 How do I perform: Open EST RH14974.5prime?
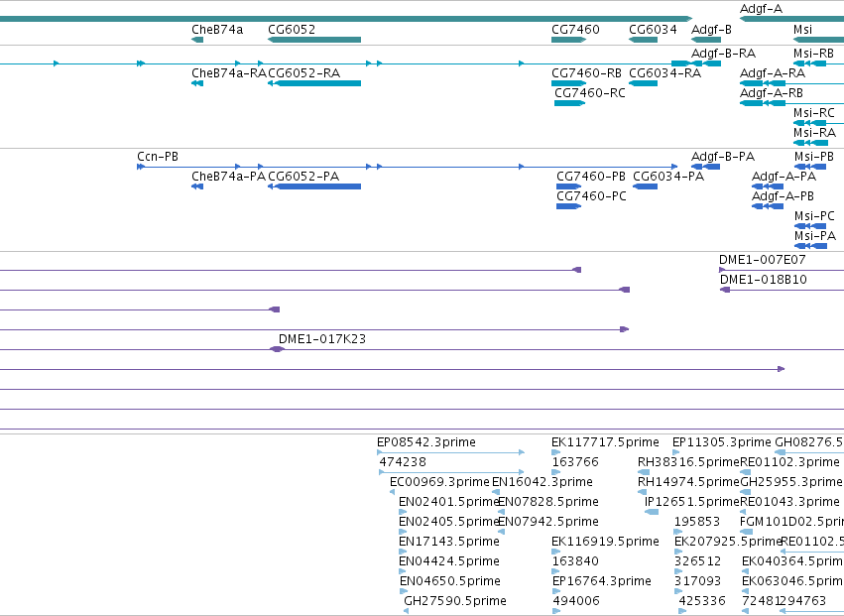point(688,482)
